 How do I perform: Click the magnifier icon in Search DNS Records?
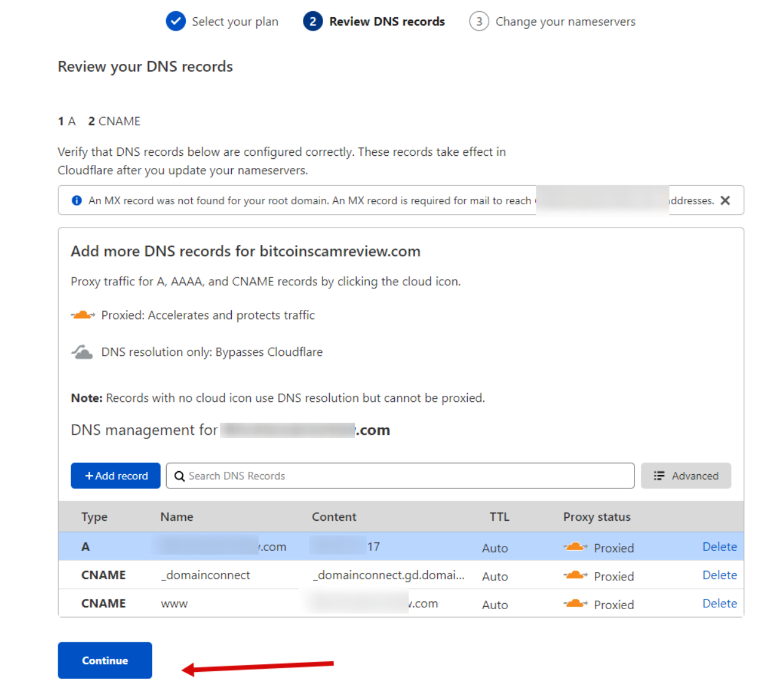point(180,476)
